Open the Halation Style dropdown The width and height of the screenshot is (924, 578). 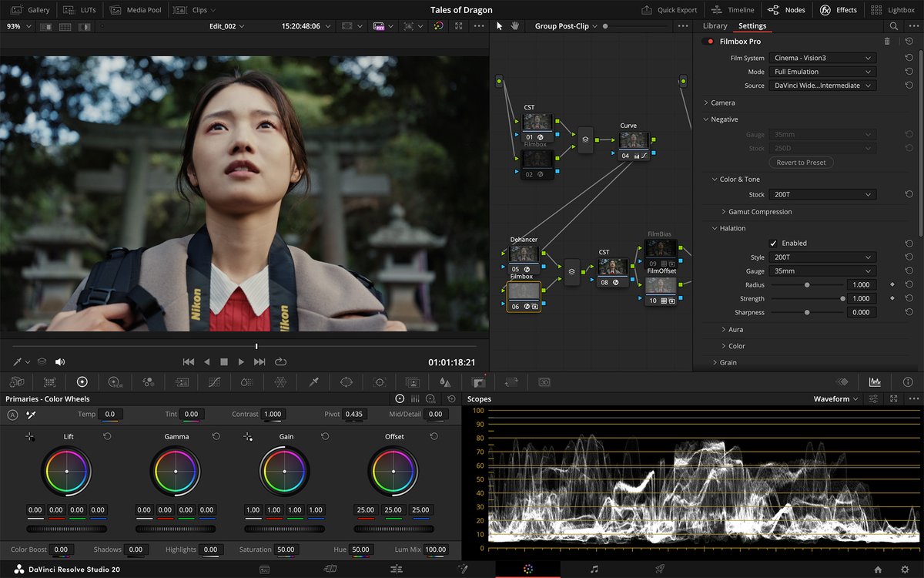click(822, 257)
